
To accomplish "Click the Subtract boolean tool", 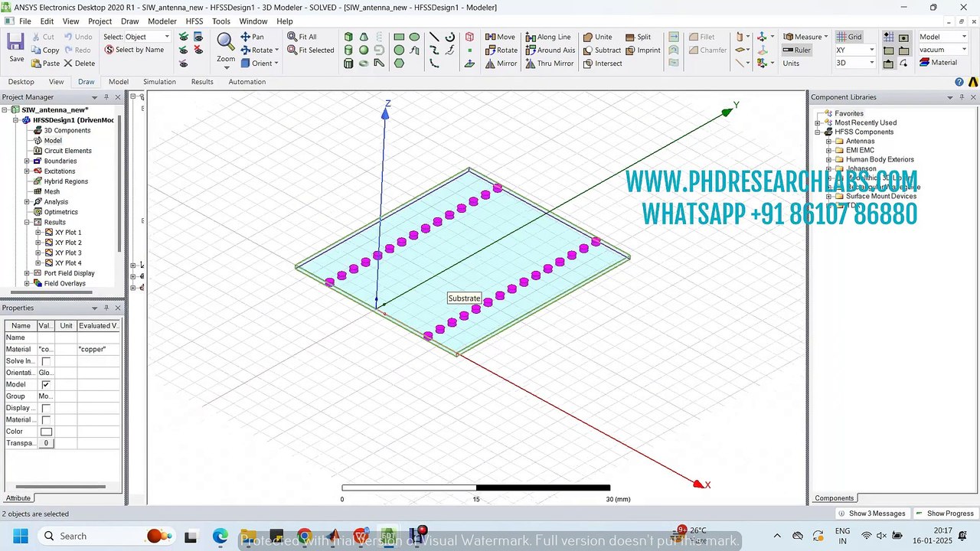I will click(602, 51).
